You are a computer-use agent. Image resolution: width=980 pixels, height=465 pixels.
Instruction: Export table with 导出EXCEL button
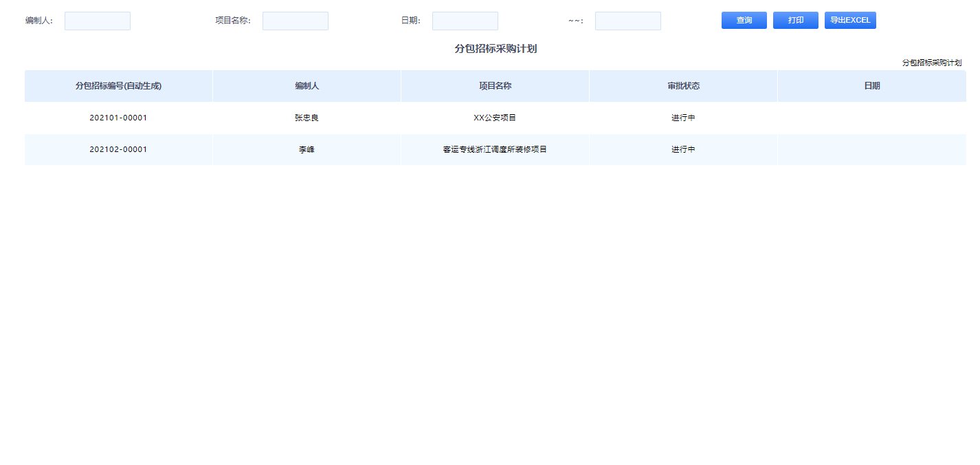coord(850,21)
